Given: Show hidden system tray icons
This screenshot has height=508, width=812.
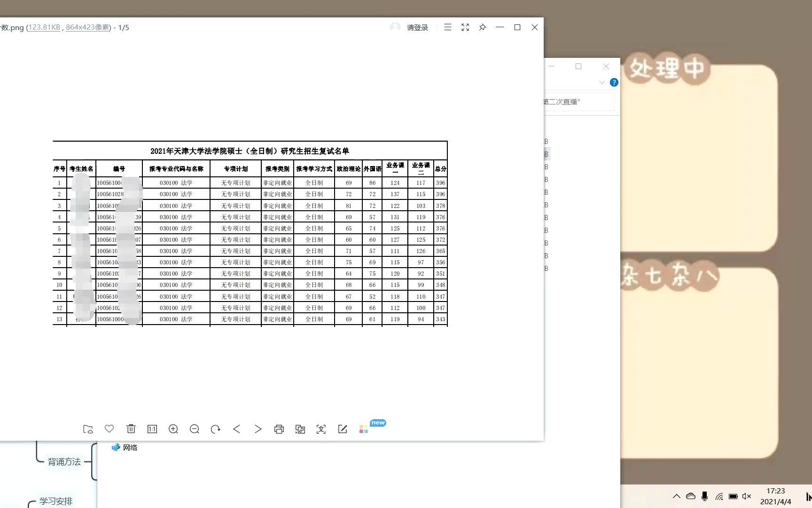Looking at the screenshot, I should pyautogui.click(x=677, y=496).
